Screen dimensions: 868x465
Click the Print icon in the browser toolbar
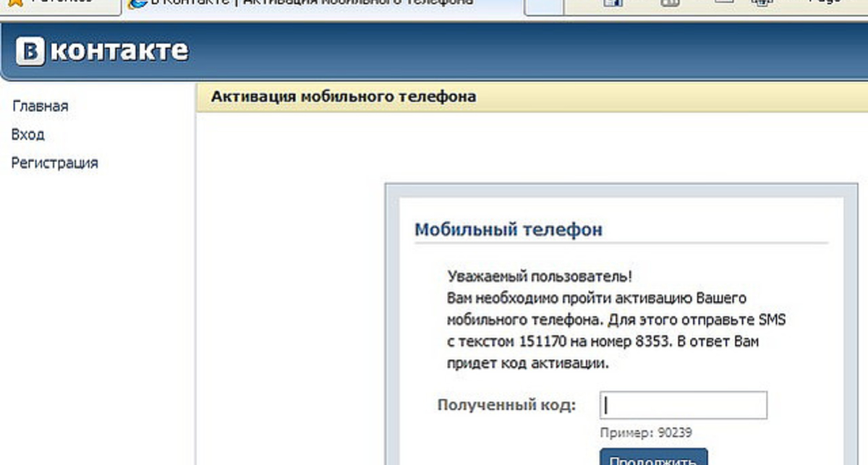pos(762,3)
